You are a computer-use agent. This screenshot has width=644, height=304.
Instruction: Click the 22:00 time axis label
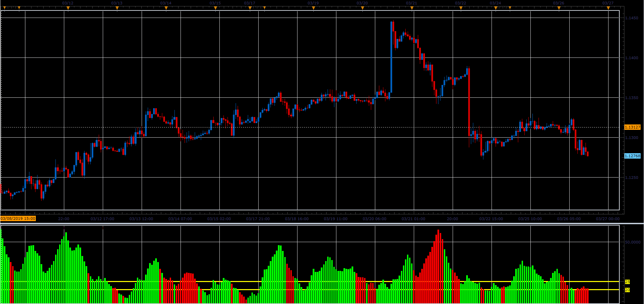tap(64, 219)
